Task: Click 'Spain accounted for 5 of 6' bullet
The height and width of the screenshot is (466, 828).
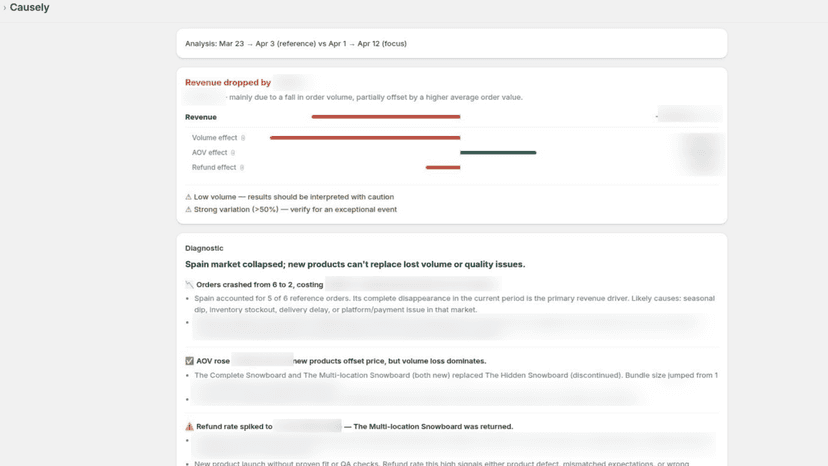Action: [x=454, y=304]
